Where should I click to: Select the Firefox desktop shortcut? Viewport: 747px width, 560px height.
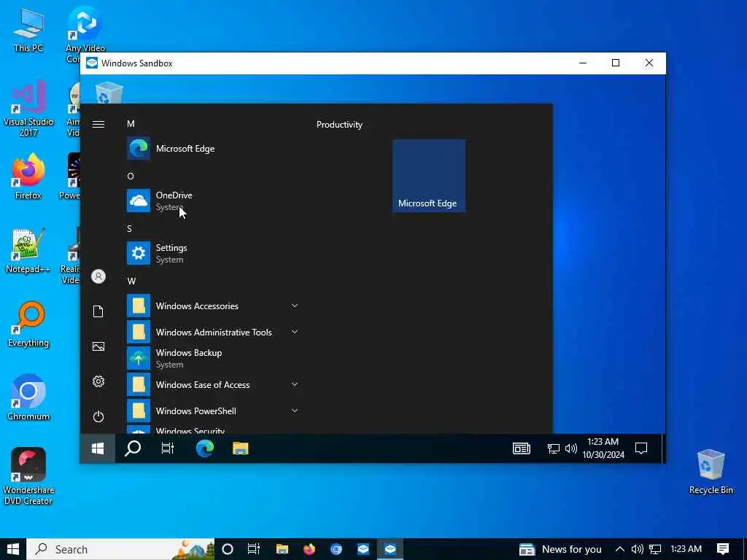[x=28, y=176]
